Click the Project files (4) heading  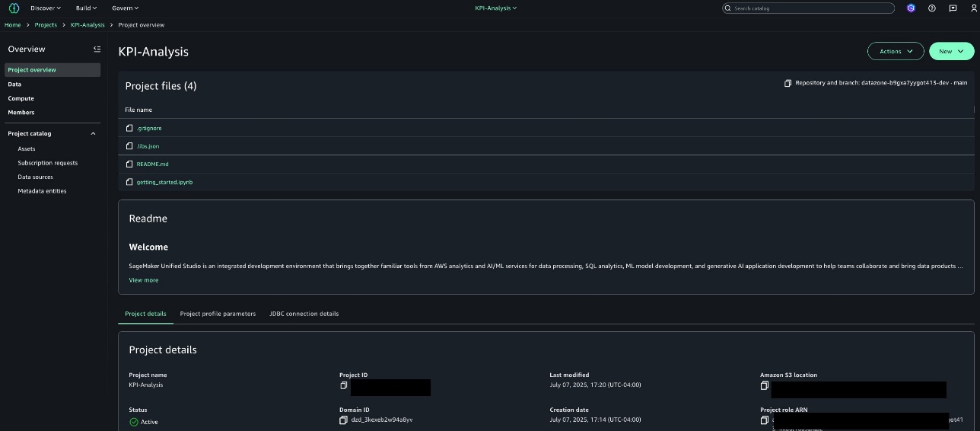click(x=161, y=86)
